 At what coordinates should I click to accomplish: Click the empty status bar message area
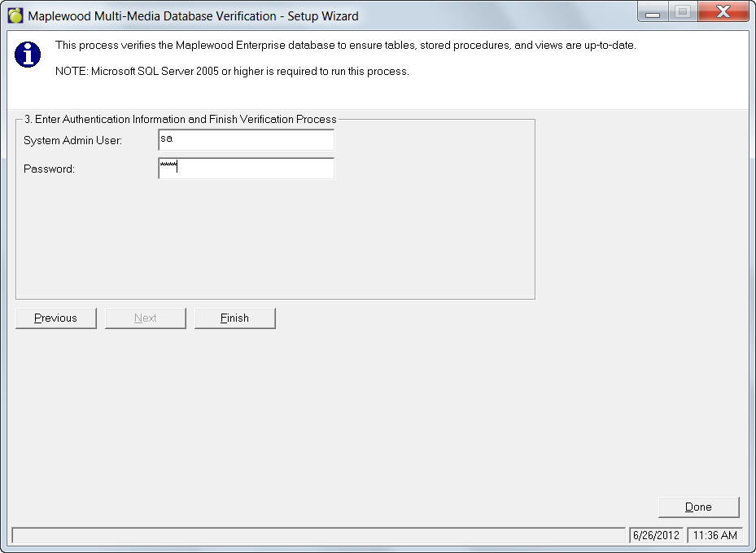(317, 535)
